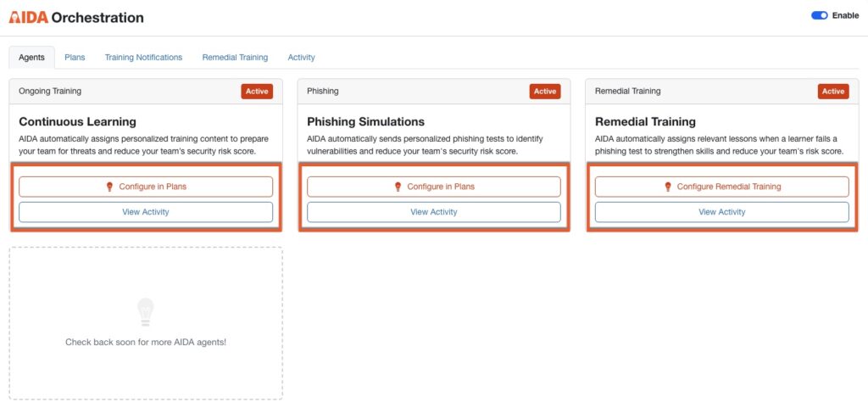Open the Training Notifications tab

pos(143,58)
